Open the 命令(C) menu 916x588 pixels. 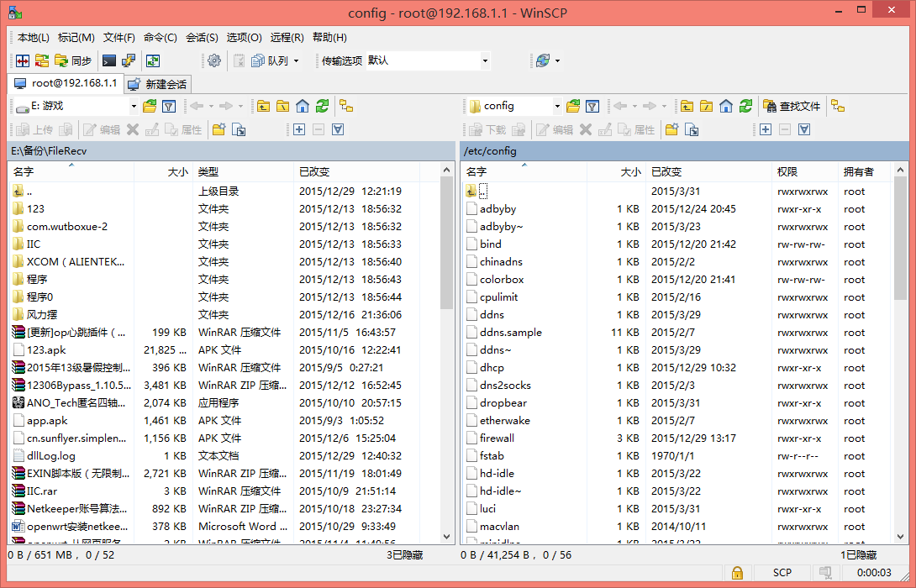[160, 37]
